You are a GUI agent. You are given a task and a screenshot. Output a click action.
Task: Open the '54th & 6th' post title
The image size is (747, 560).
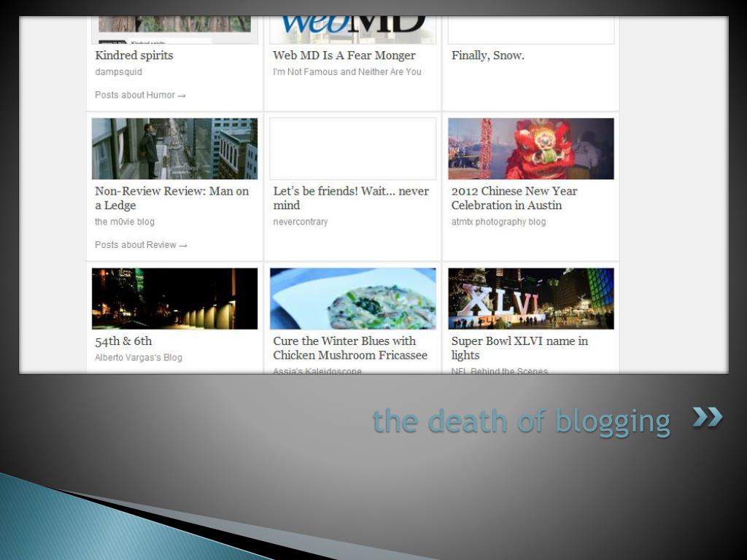pyautogui.click(x=123, y=341)
